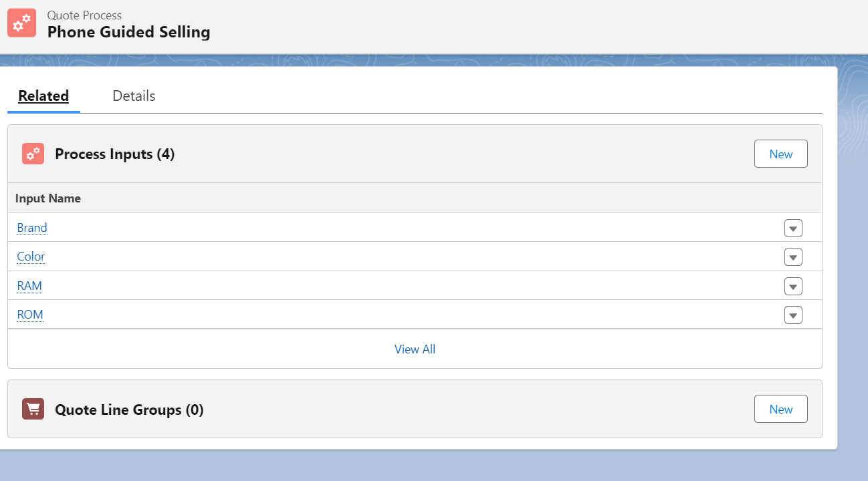
Task: Switch to the Details tab
Action: [134, 96]
